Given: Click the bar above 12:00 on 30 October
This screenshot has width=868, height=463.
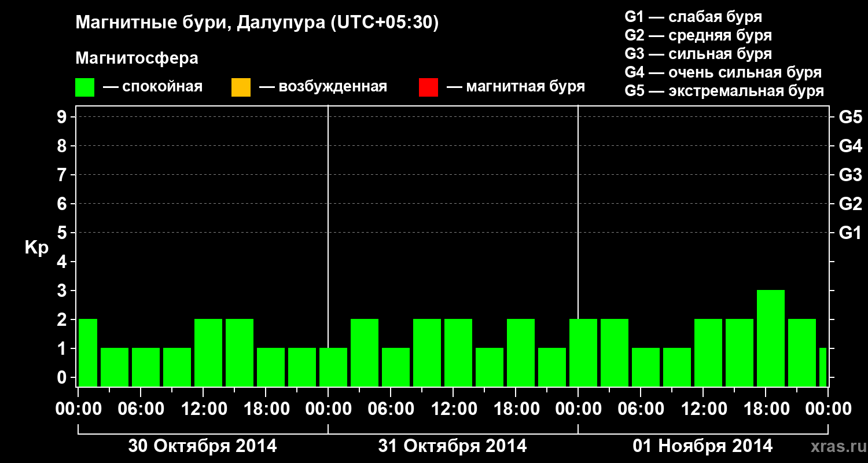Looking at the screenshot, I should [x=208, y=352].
